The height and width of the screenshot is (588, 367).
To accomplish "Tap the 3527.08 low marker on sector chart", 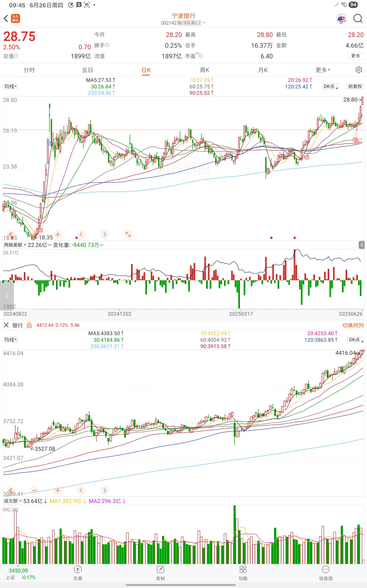I will 43,449.
